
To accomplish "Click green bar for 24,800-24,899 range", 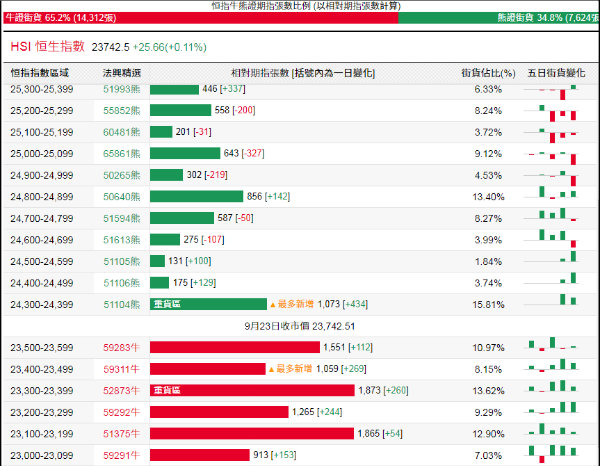I will 196,196.
